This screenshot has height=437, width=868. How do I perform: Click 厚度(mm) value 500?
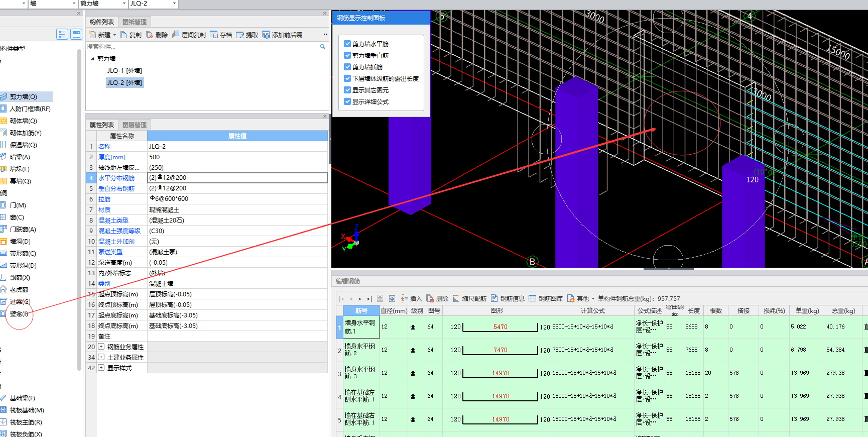tap(237, 157)
